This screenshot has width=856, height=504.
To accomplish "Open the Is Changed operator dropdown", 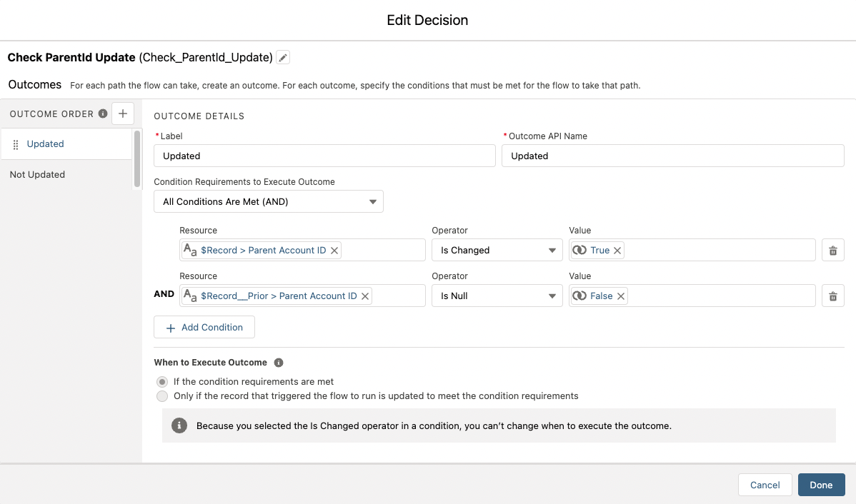I will pos(497,251).
